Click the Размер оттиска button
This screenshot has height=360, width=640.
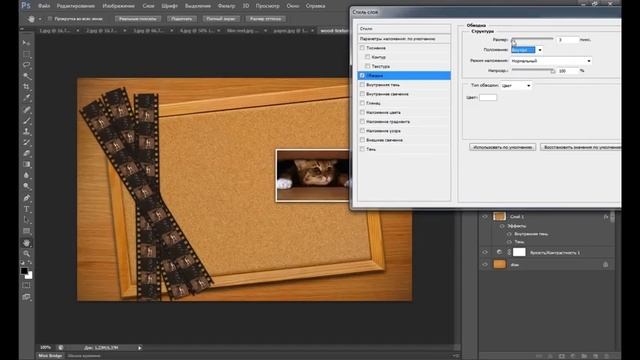265,19
